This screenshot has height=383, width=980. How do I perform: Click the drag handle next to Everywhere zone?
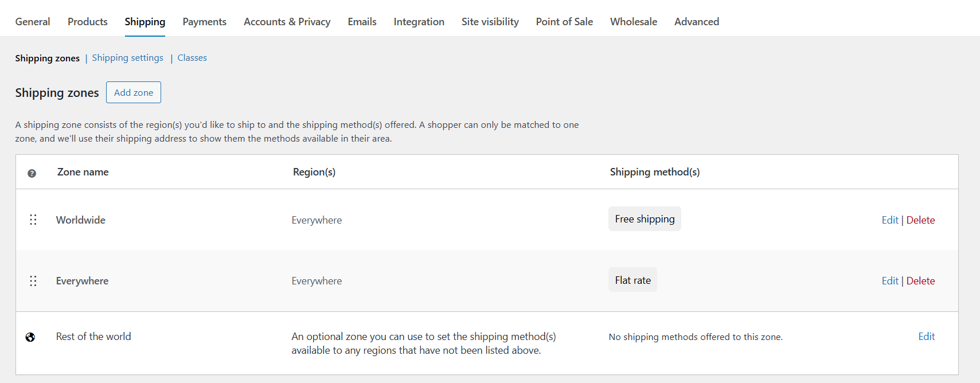33,280
